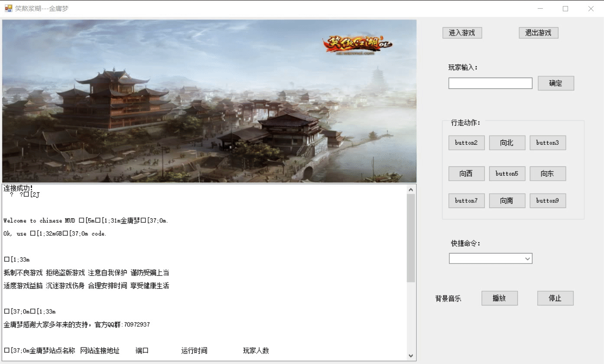Move south with 向南 button

pyautogui.click(x=507, y=201)
